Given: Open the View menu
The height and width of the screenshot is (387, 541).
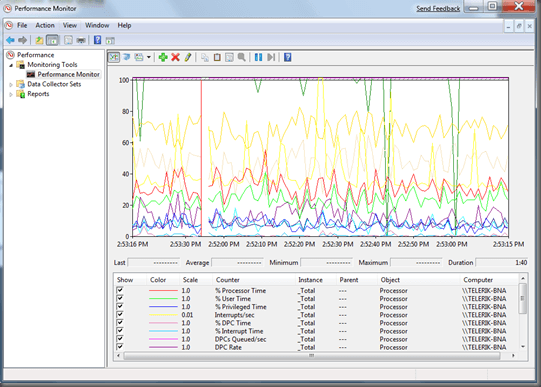Looking at the screenshot, I should pyautogui.click(x=70, y=25).
